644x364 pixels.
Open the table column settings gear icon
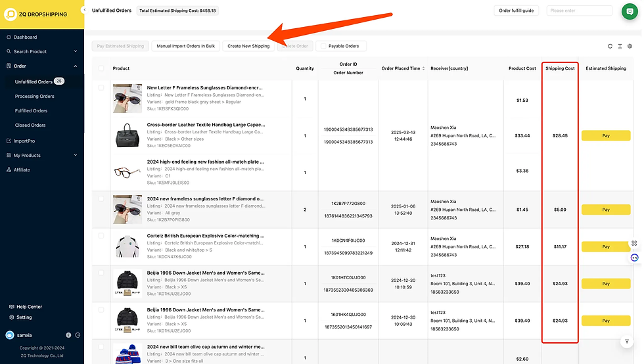coord(630,46)
